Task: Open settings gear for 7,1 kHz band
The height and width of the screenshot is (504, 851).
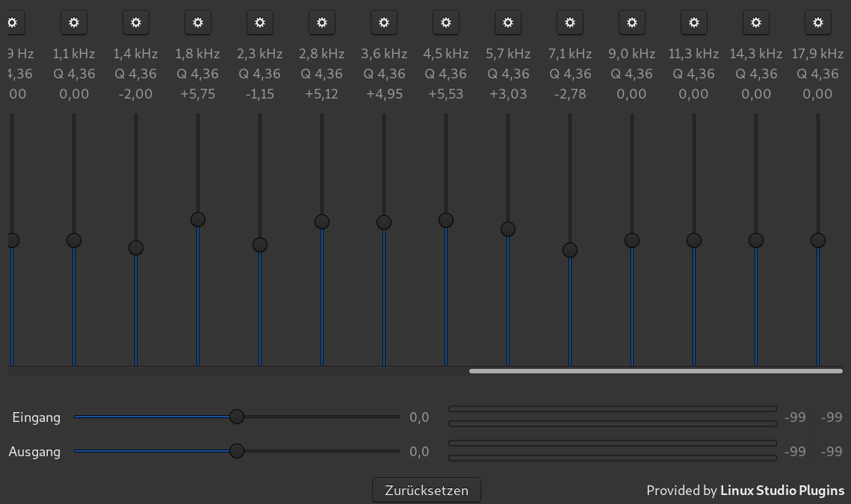Action: click(x=569, y=22)
